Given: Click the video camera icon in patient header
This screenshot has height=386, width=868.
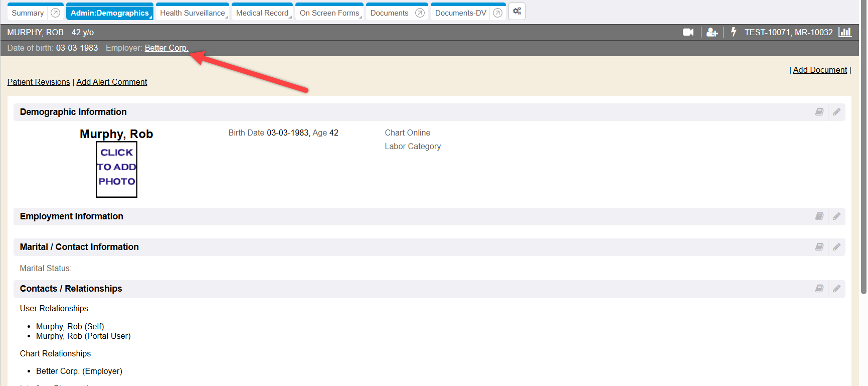Looking at the screenshot, I should [x=688, y=32].
